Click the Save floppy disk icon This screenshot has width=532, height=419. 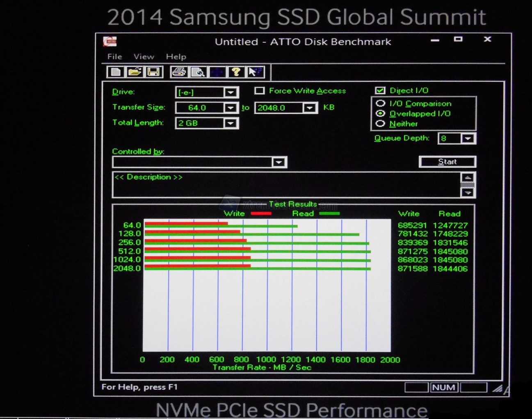[153, 72]
